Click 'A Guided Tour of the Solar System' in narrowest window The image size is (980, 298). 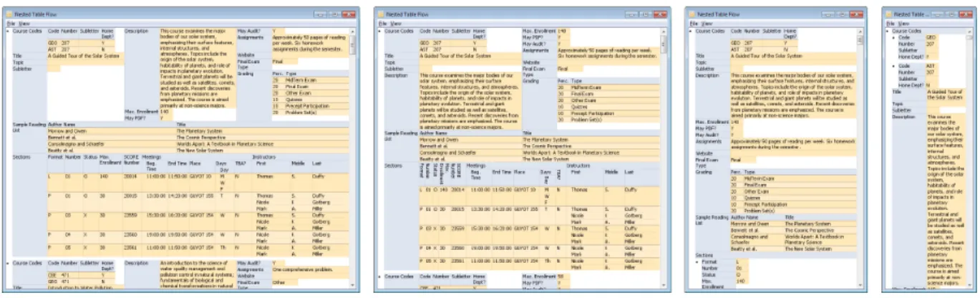[946, 94]
